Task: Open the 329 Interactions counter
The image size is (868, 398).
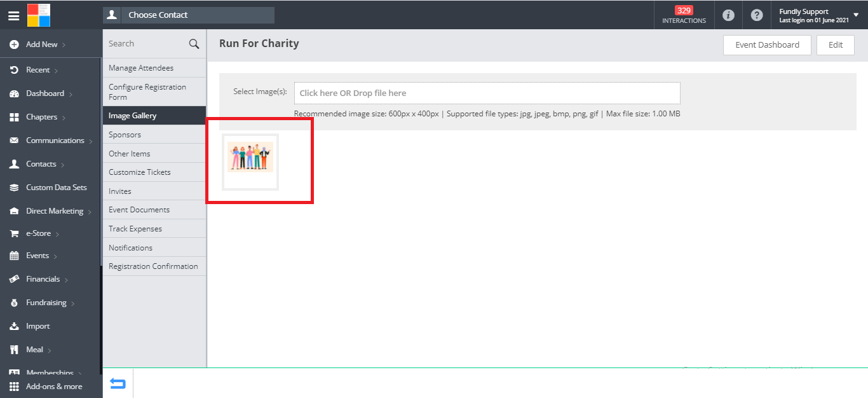Action: 684,15
